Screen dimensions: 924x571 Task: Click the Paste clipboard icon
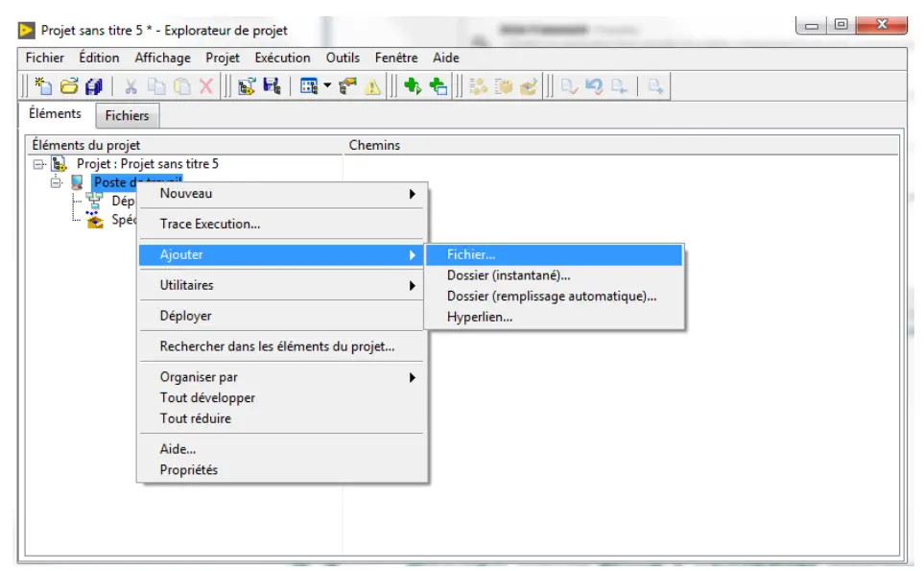(x=181, y=86)
